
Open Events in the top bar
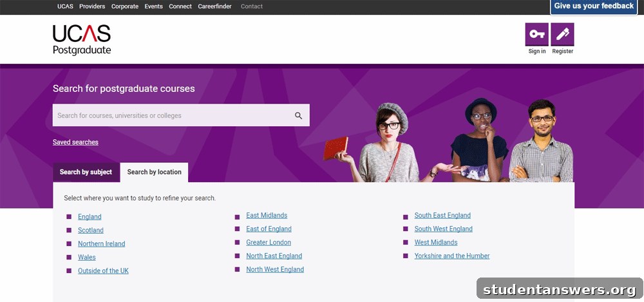(154, 6)
